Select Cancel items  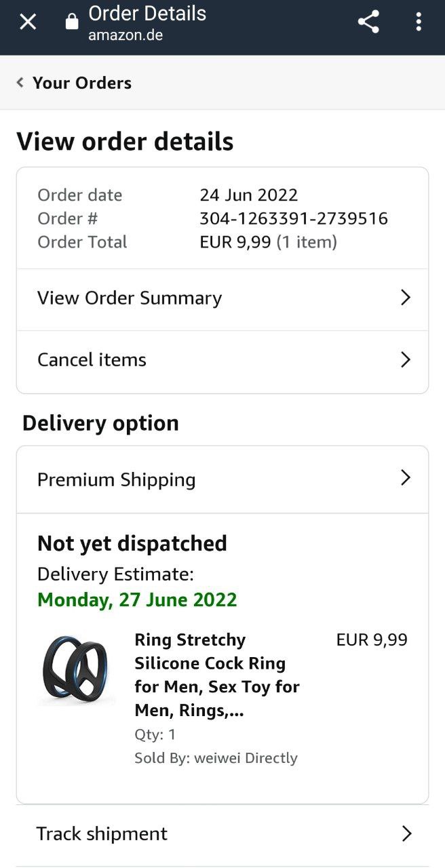point(92,360)
